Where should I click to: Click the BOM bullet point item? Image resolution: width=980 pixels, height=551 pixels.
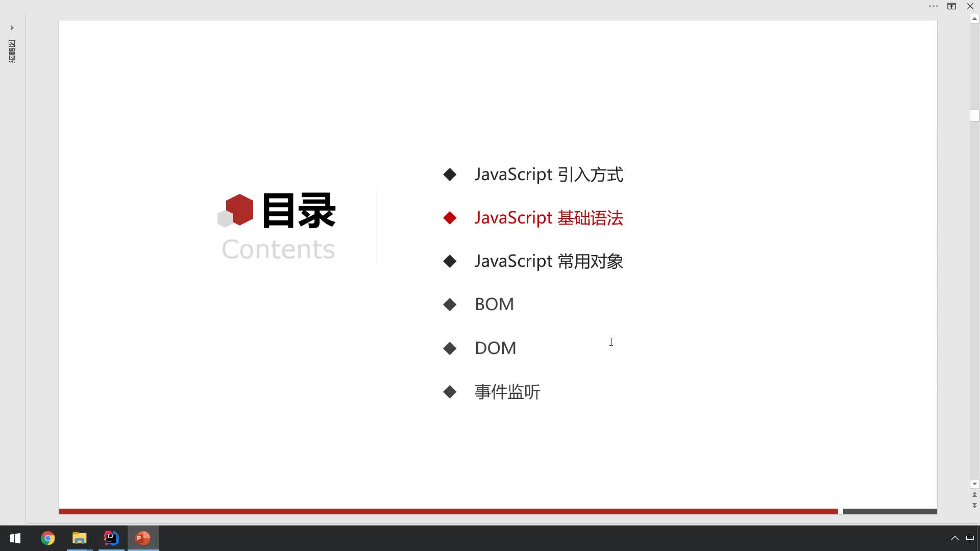(x=495, y=304)
